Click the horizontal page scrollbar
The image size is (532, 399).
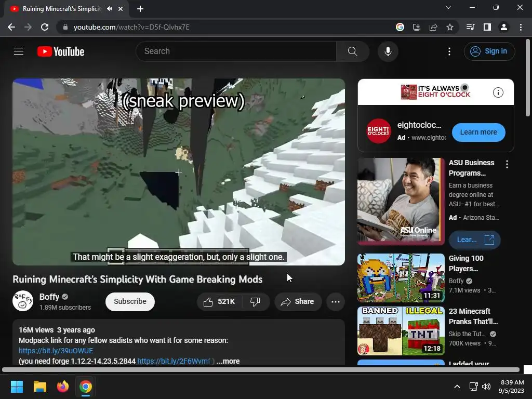[x=261, y=369]
